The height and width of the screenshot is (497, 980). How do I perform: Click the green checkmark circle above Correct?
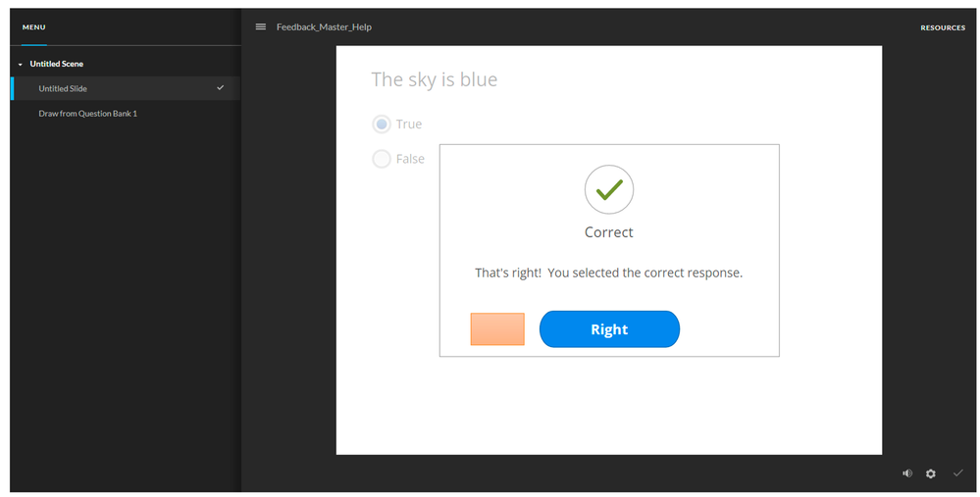click(x=609, y=189)
